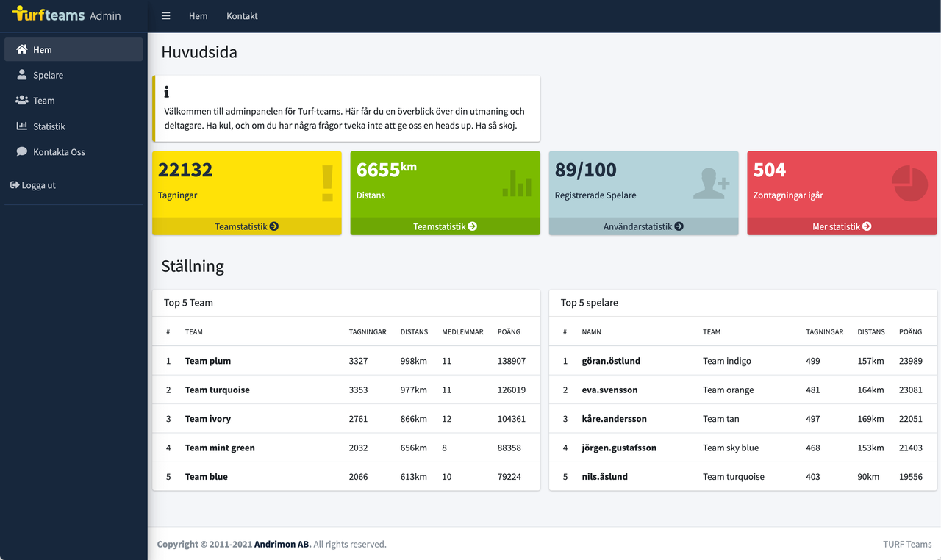Viewport: 941px width, 560px height.
Task: Select Team ivory row name
Action: 208,418
